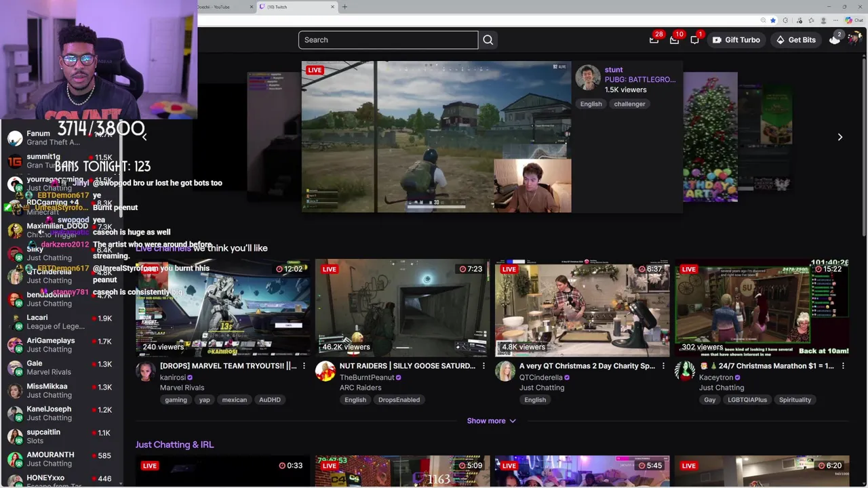Open whispers icon with 1 badge
Screen dimensions: 868x488
click(694, 40)
